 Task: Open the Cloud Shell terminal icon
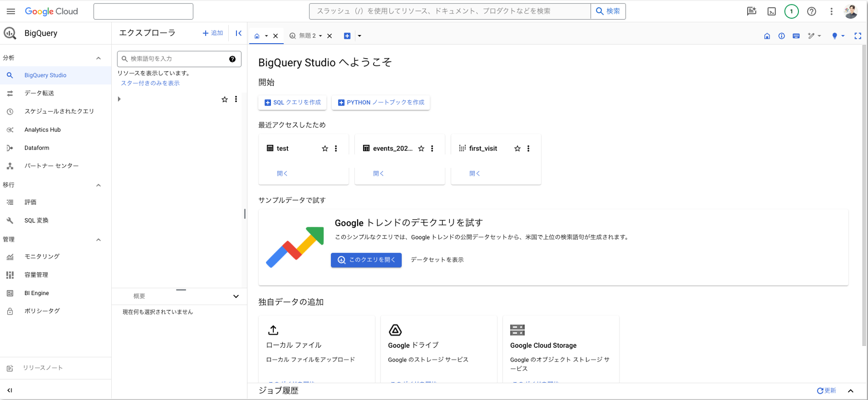(772, 12)
